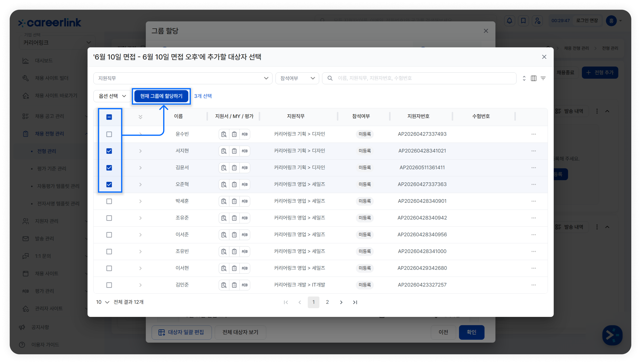Open the MY clipboard icon for 조유빈
The image size is (641, 364).
tap(234, 252)
